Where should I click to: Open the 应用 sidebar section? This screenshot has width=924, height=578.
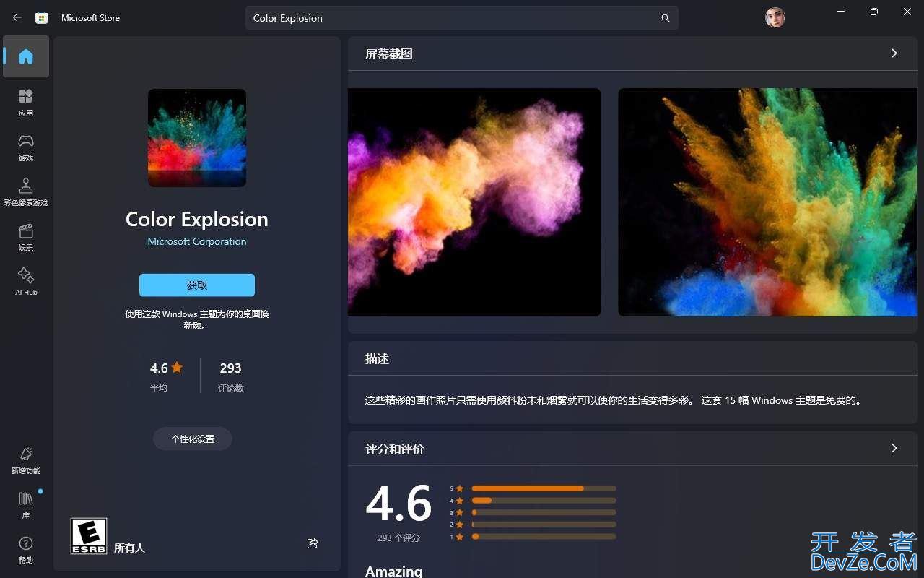(26, 103)
